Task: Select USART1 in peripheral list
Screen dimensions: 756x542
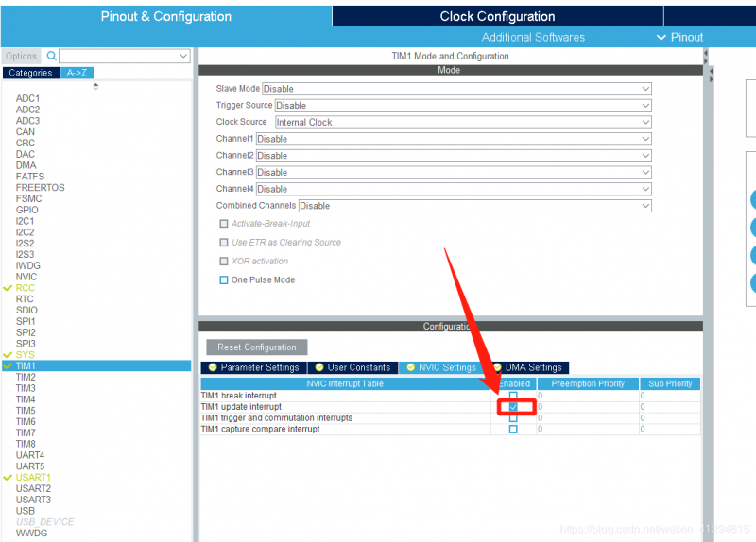Action: 33,478
